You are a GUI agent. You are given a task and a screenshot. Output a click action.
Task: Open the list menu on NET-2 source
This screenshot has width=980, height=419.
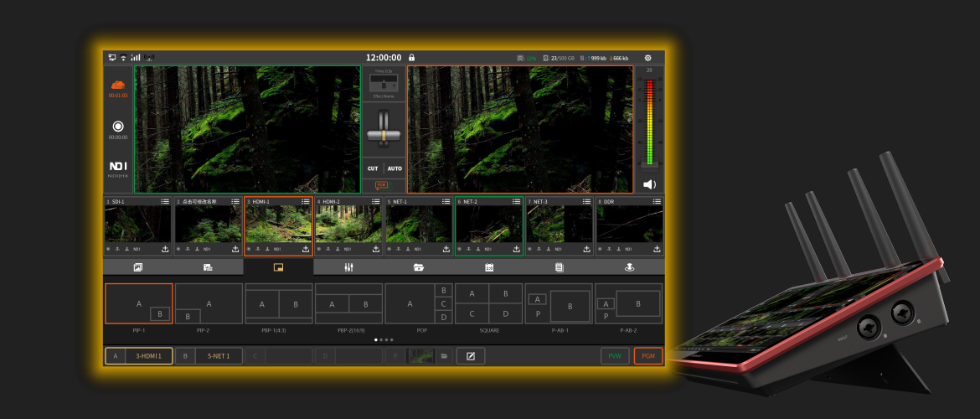[x=517, y=202]
